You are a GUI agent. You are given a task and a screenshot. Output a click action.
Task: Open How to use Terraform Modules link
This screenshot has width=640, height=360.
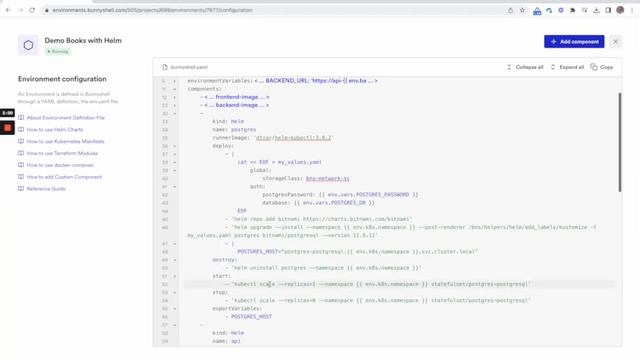point(62,153)
